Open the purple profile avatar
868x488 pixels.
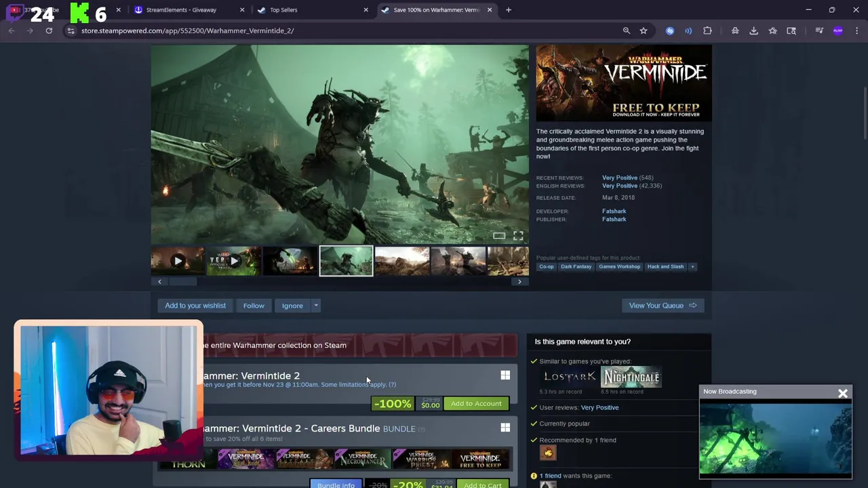[838, 30]
